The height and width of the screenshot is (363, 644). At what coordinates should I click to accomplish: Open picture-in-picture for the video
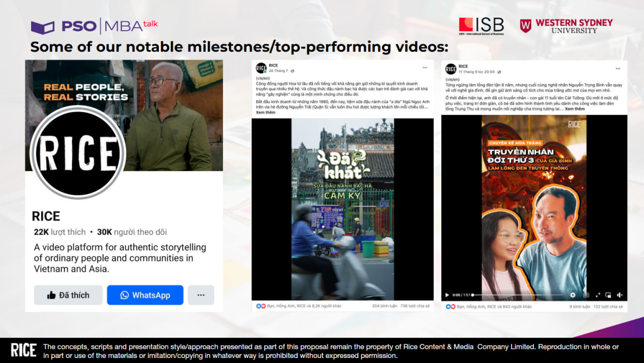click(x=608, y=295)
